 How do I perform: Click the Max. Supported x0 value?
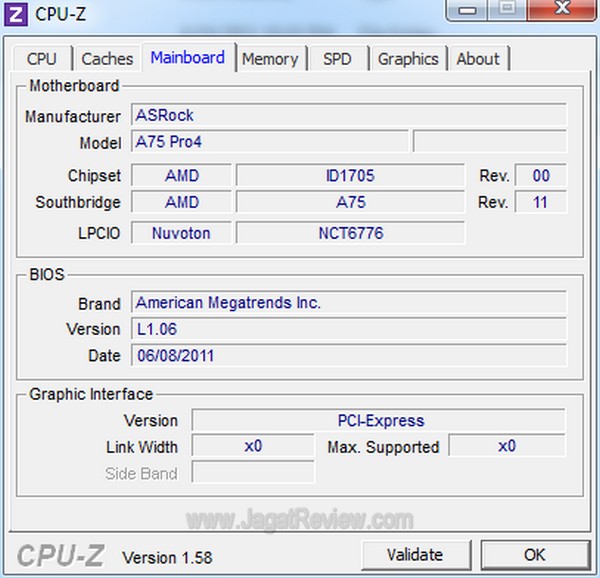507,446
